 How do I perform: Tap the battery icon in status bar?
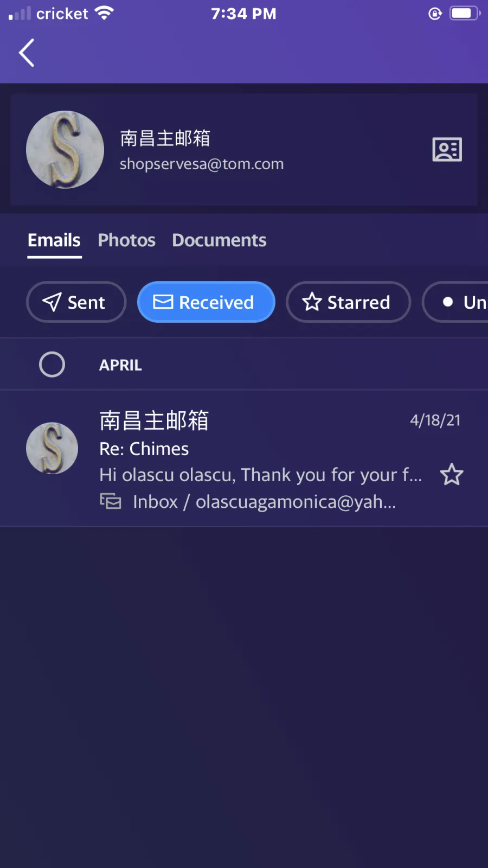pyautogui.click(x=465, y=13)
